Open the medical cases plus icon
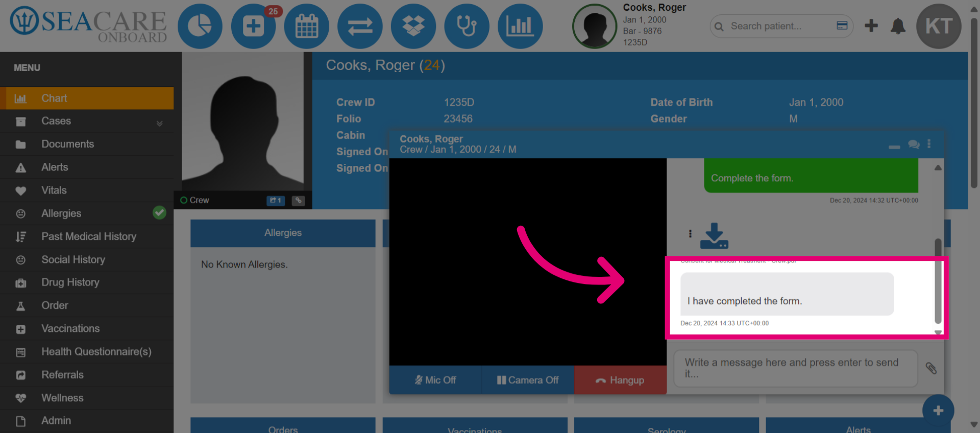980x433 pixels. coord(253,26)
